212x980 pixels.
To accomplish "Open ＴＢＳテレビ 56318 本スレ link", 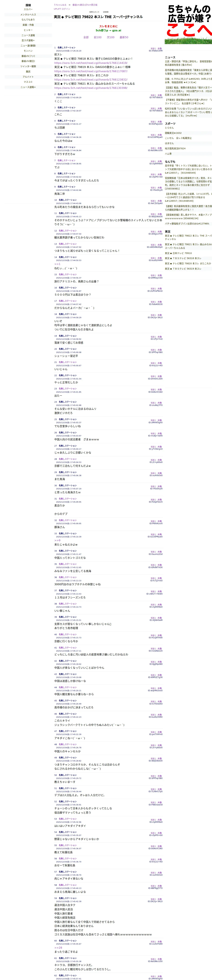I will [183, 258].
